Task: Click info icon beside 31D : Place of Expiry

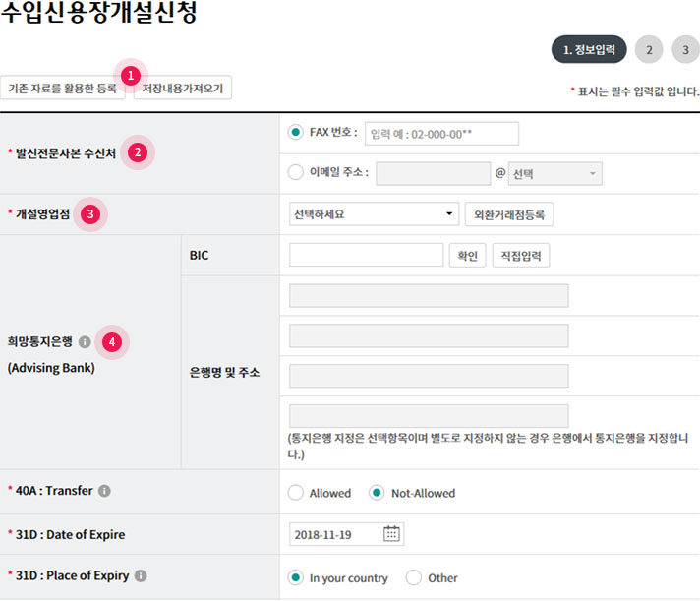Action: click(141, 576)
